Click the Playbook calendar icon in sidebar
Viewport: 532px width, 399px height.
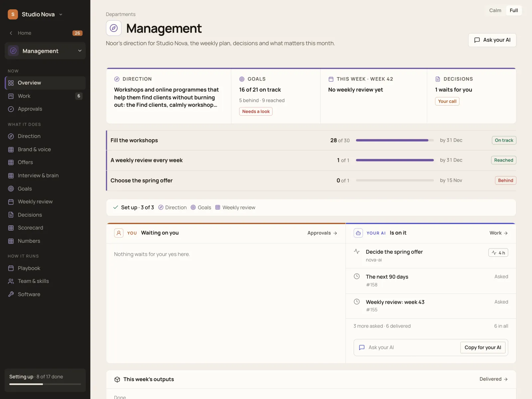coord(11,268)
